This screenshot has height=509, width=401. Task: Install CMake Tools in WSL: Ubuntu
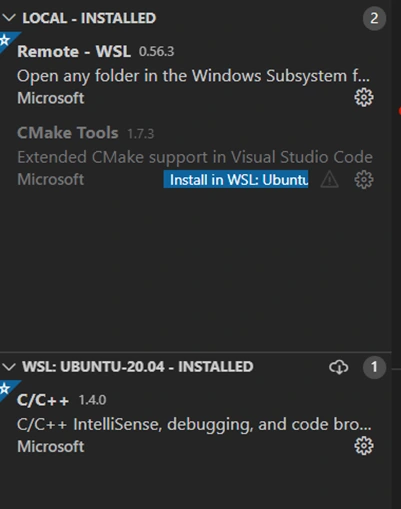(236, 180)
